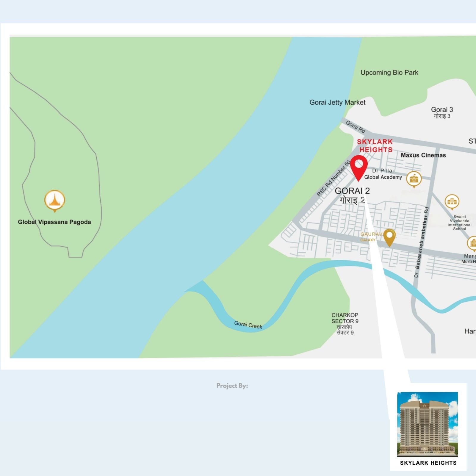The image size is (476, 476).
Task: Select the "Project By:" text
Action: (x=232, y=386)
